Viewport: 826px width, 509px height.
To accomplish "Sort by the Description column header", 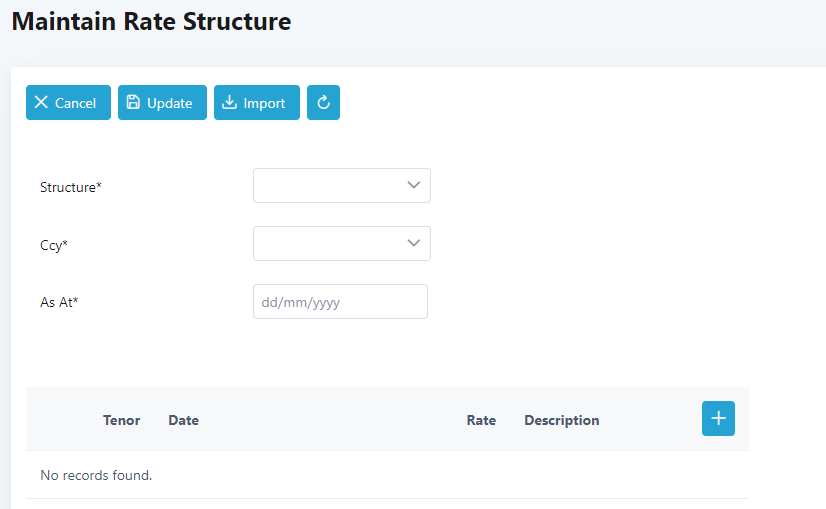I will (561, 420).
